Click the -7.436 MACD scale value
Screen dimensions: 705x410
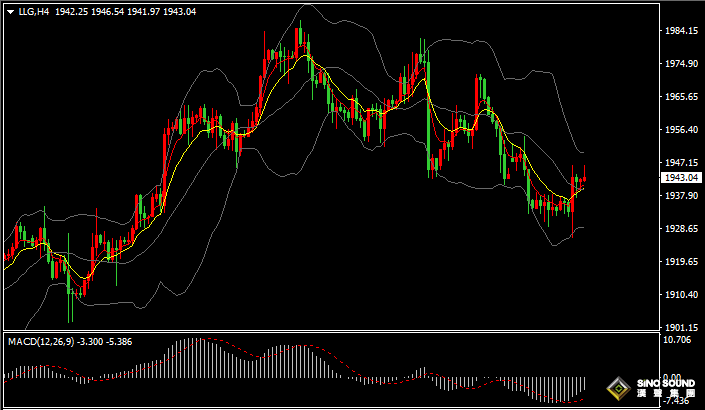coord(677,402)
